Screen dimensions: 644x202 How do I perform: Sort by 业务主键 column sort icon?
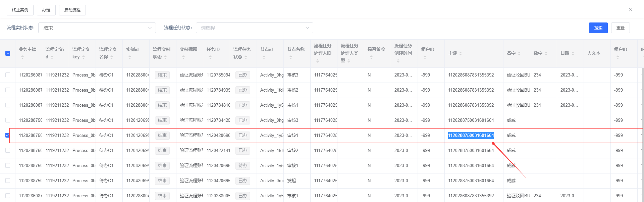pyautogui.click(x=22, y=57)
